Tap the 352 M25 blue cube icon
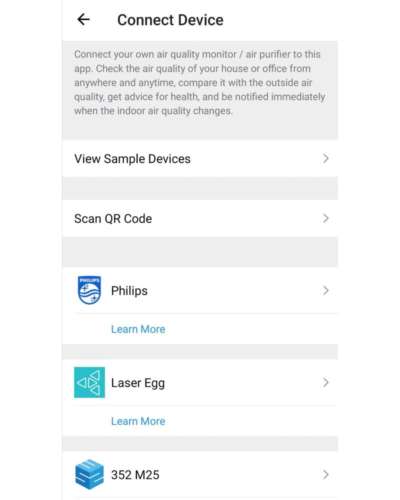The width and height of the screenshot is (400, 500). 89,474
